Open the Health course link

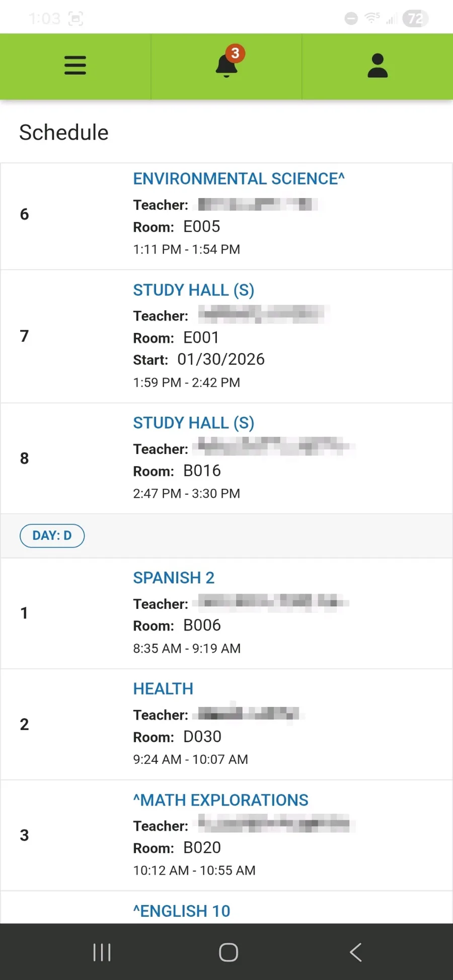(163, 689)
